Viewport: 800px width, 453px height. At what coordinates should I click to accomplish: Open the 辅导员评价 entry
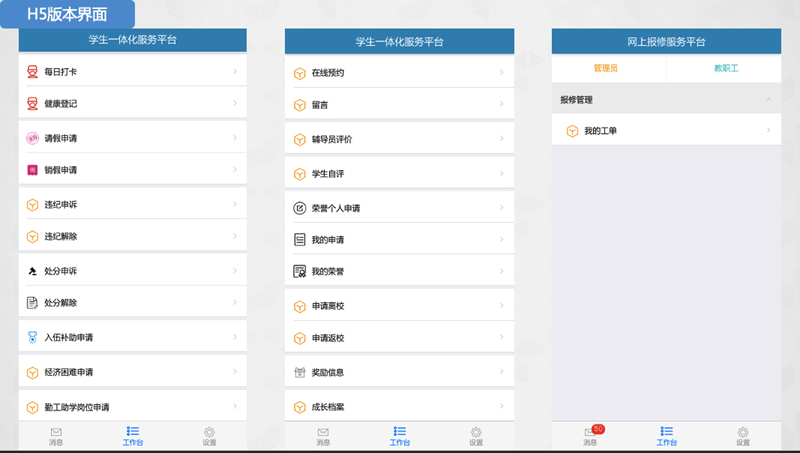tap(399, 139)
